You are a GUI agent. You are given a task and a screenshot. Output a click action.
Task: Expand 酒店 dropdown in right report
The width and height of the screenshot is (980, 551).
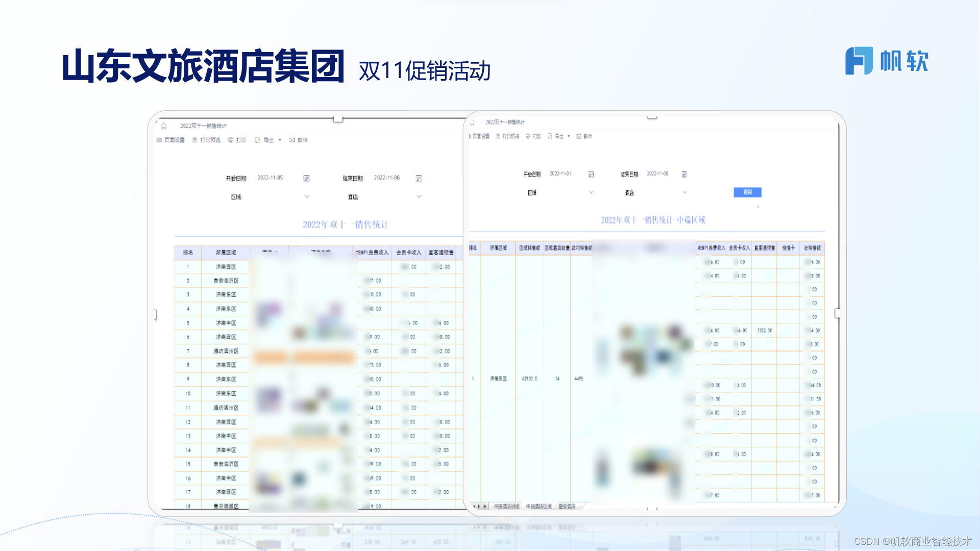(x=684, y=192)
